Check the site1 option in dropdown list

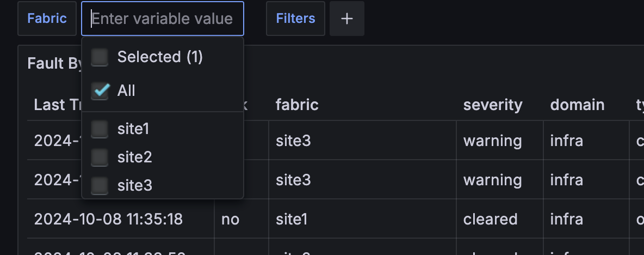coord(100,129)
